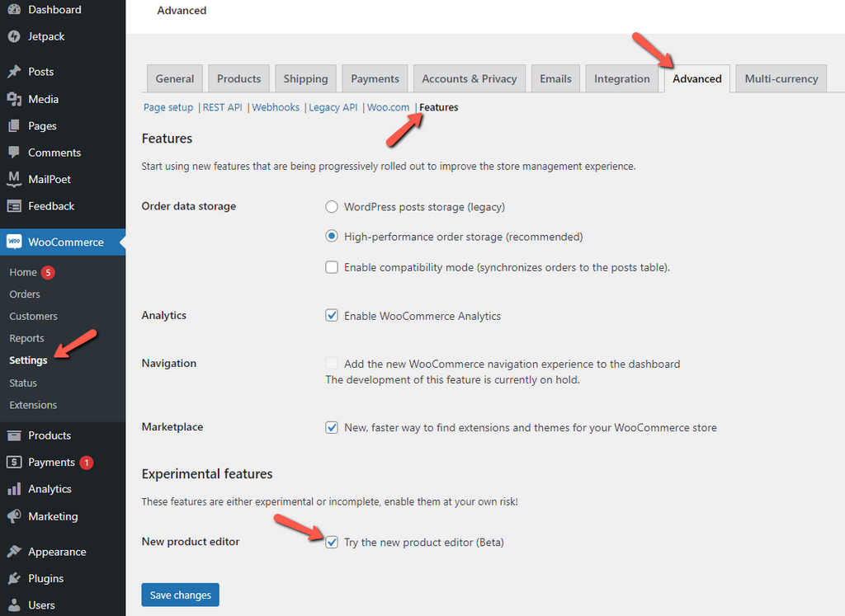Image resolution: width=845 pixels, height=616 pixels.
Task: Select Orders in the WooCommerce menu
Action: 26,294
